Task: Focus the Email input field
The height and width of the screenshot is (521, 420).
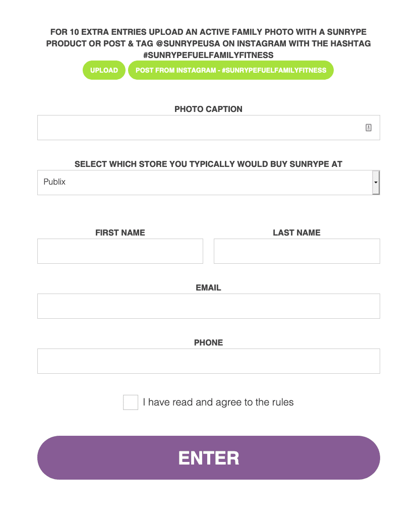Action: click(208, 306)
